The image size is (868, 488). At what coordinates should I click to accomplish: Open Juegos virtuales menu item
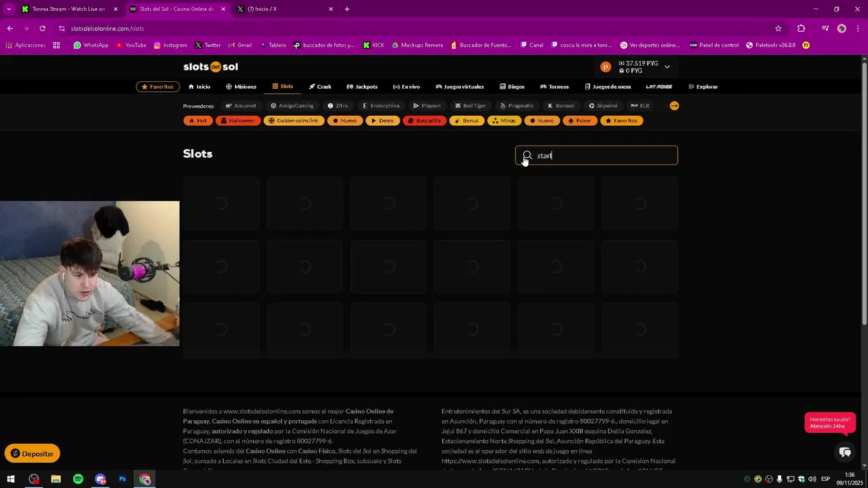460,87
